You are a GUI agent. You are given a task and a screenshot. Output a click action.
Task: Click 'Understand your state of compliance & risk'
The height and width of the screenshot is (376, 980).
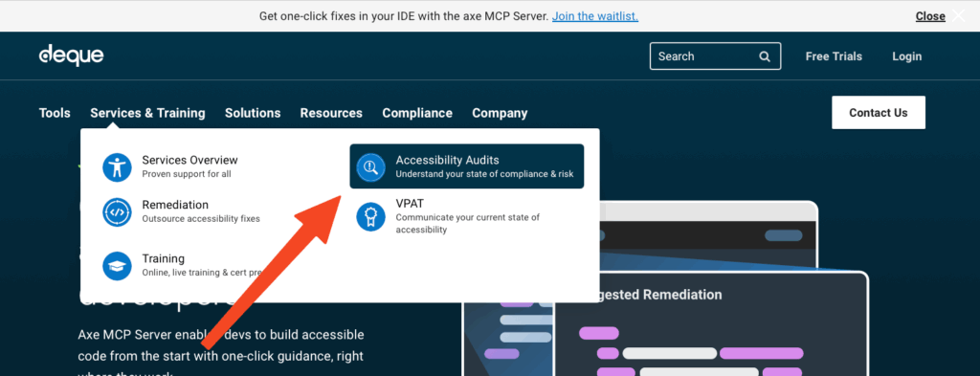484,174
